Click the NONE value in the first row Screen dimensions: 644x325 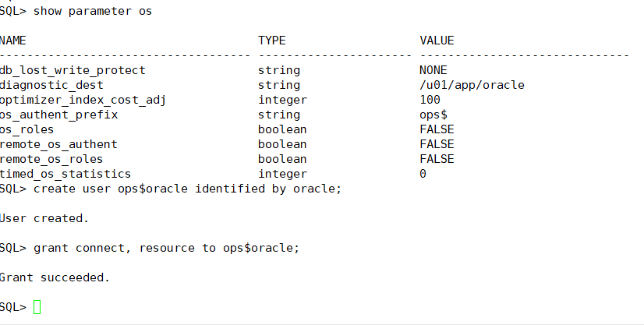(x=433, y=70)
